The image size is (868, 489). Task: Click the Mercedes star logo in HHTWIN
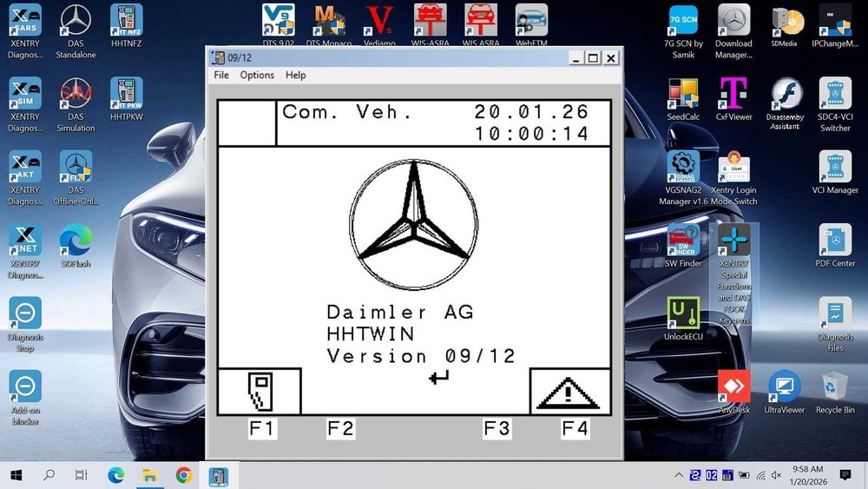tap(414, 225)
